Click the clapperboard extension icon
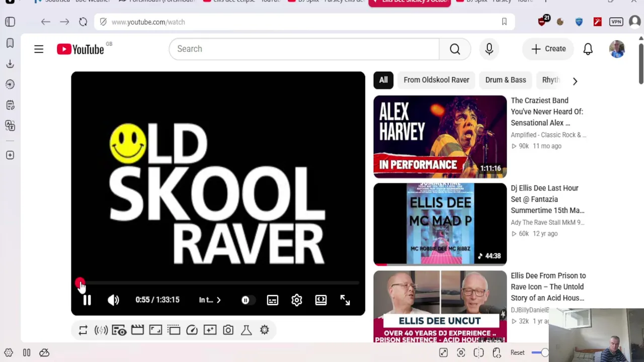This screenshot has height=362, width=644. [x=137, y=330]
